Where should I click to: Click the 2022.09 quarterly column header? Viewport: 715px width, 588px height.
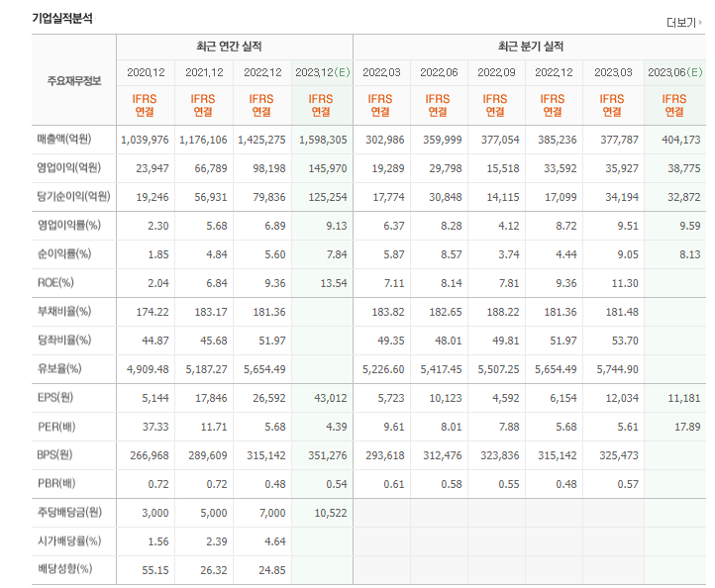496,72
